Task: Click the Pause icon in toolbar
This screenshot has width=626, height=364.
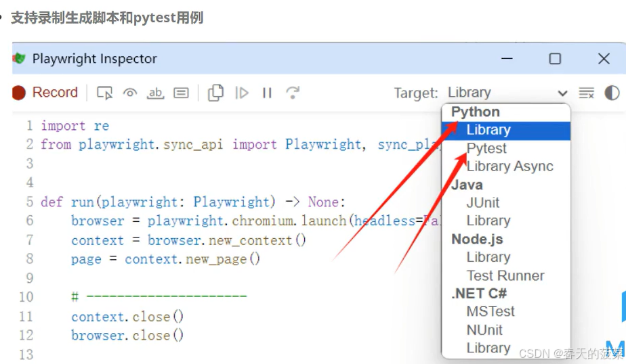Action: pos(267,93)
